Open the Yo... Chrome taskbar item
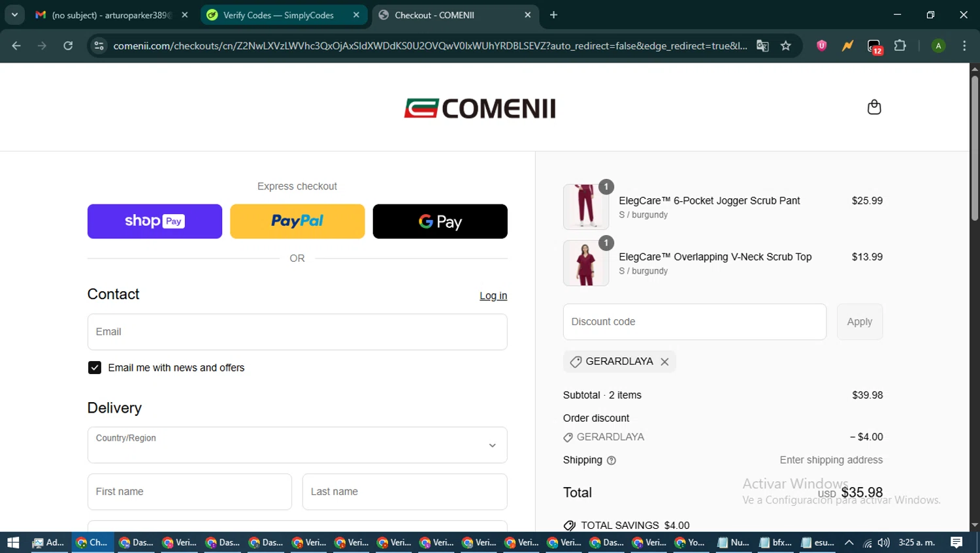This screenshot has width=980, height=553. (690, 543)
